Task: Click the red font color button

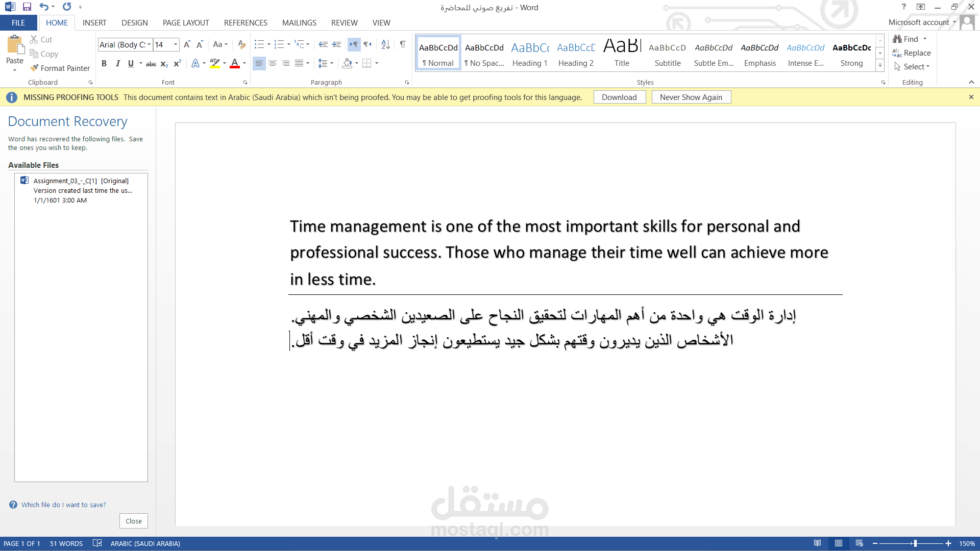Action: tap(235, 63)
